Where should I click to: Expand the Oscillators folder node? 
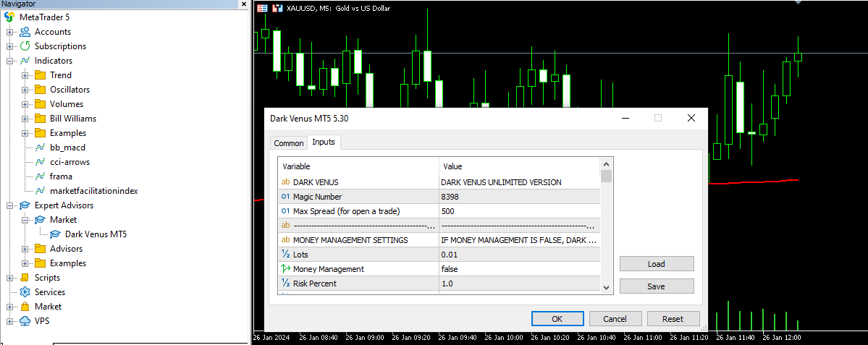(x=25, y=90)
